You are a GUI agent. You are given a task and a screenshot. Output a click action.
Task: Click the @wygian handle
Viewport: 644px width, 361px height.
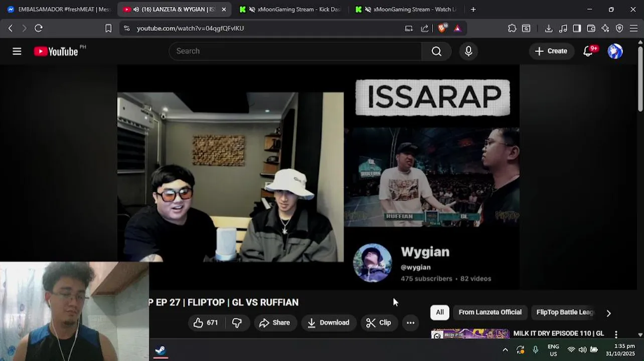(415, 267)
